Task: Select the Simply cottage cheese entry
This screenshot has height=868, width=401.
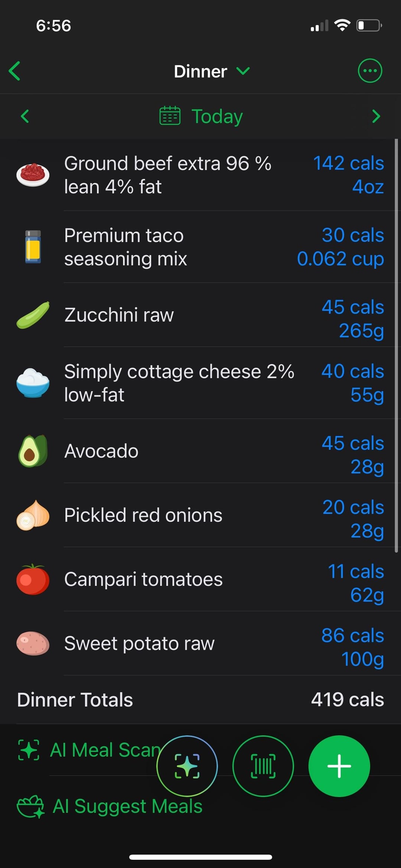Action: tap(179, 383)
